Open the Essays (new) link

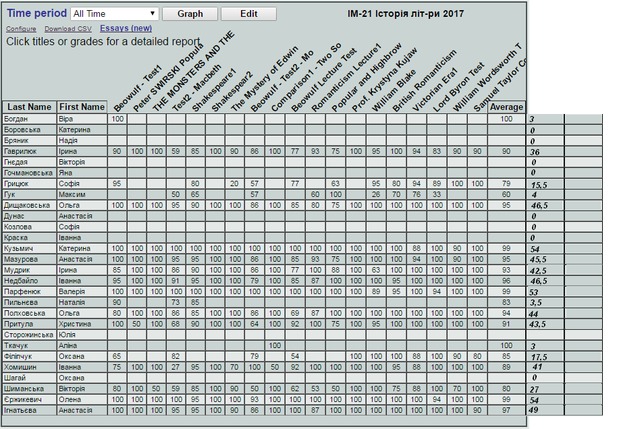126,28
